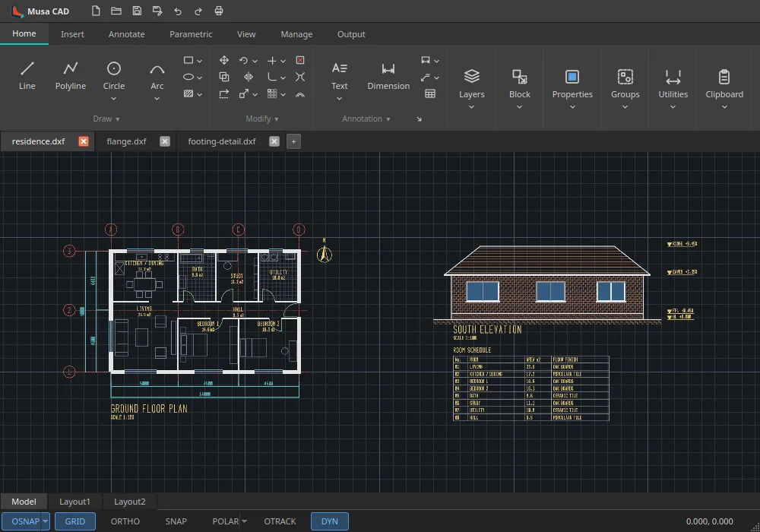Close the flange.dxf tab
The height and width of the screenshot is (532, 760).
[x=165, y=141]
